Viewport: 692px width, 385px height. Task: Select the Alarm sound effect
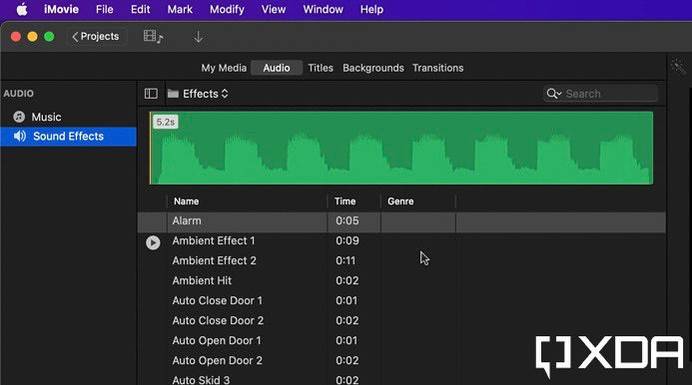click(x=401, y=221)
